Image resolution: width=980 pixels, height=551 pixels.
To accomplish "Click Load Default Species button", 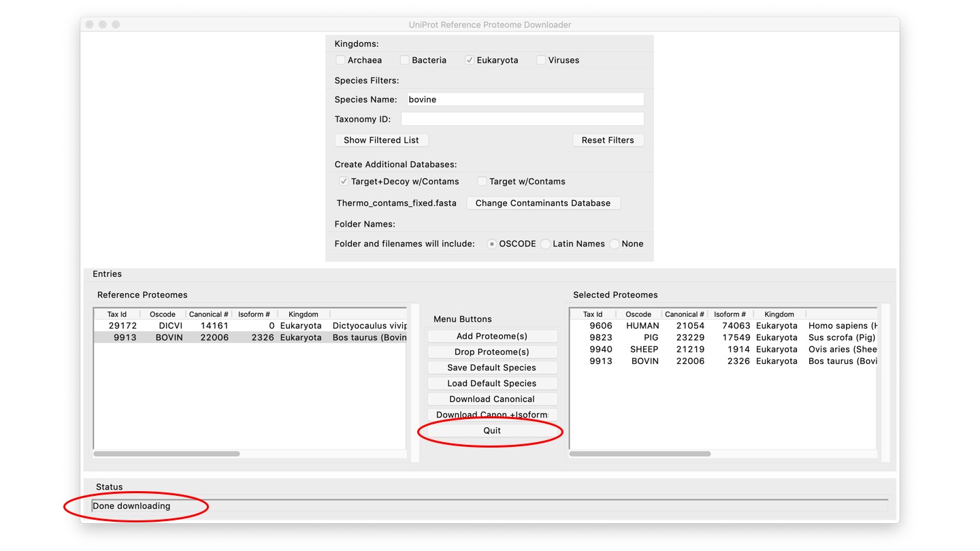I will click(x=492, y=383).
